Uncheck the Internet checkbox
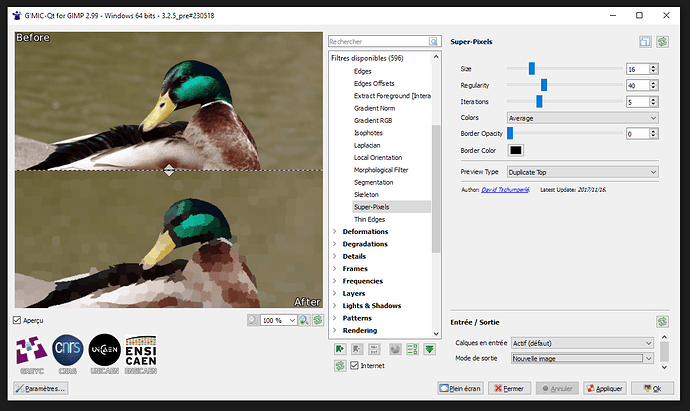The height and width of the screenshot is (411, 690). coord(355,366)
